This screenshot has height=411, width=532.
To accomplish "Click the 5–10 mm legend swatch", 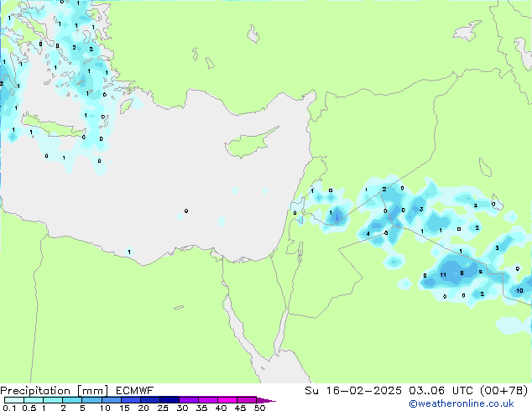I will pos(91,400).
